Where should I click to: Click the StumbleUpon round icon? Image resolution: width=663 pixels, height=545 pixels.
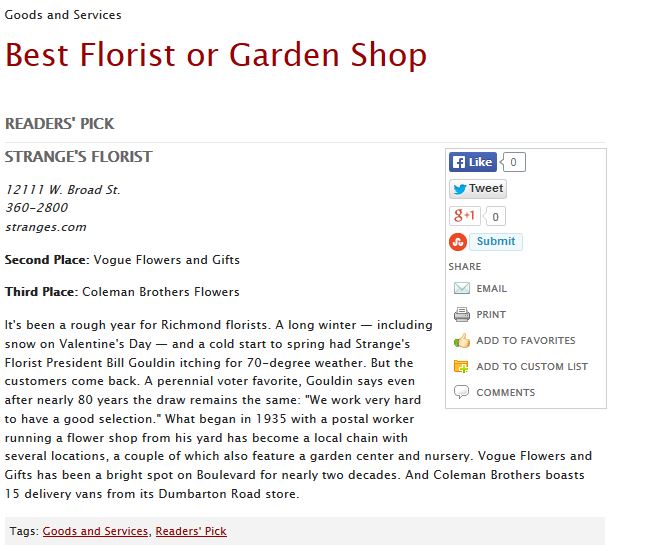click(458, 242)
